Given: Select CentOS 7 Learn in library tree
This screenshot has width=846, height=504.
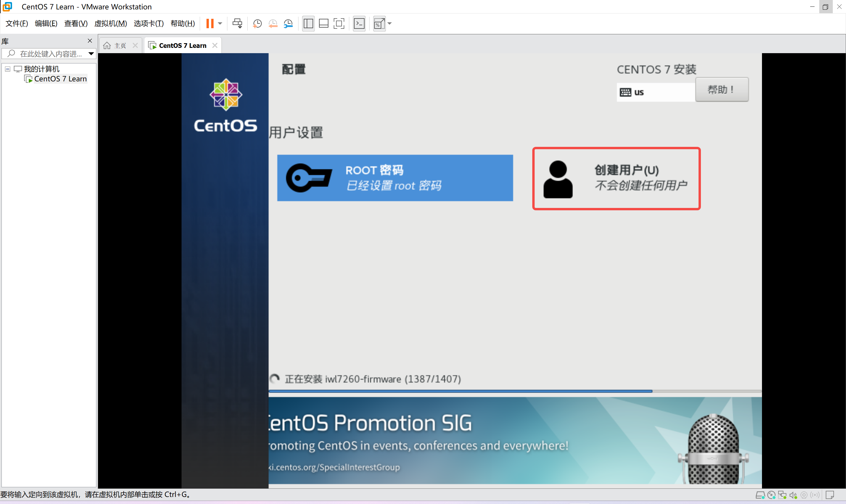Looking at the screenshot, I should click(x=61, y=79).
